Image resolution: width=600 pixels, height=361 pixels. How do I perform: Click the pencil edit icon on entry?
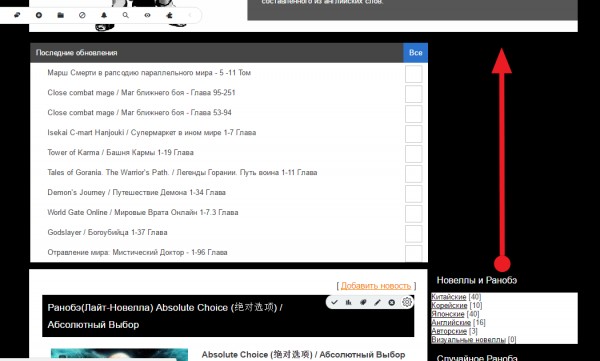(x=377, y=302)
